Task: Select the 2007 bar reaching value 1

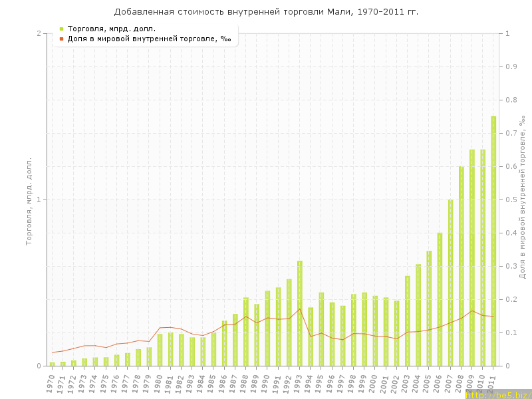Action: [x=450, y=283]
